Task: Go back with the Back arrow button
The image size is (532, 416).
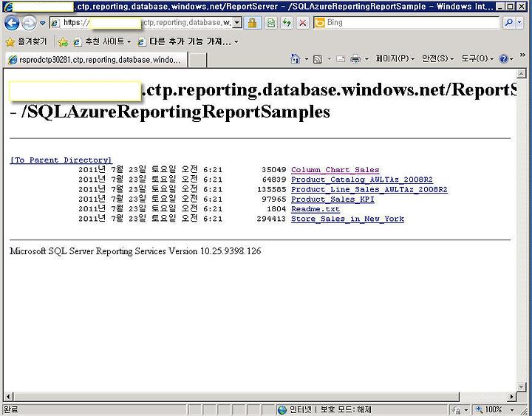Action: point(12,23)
